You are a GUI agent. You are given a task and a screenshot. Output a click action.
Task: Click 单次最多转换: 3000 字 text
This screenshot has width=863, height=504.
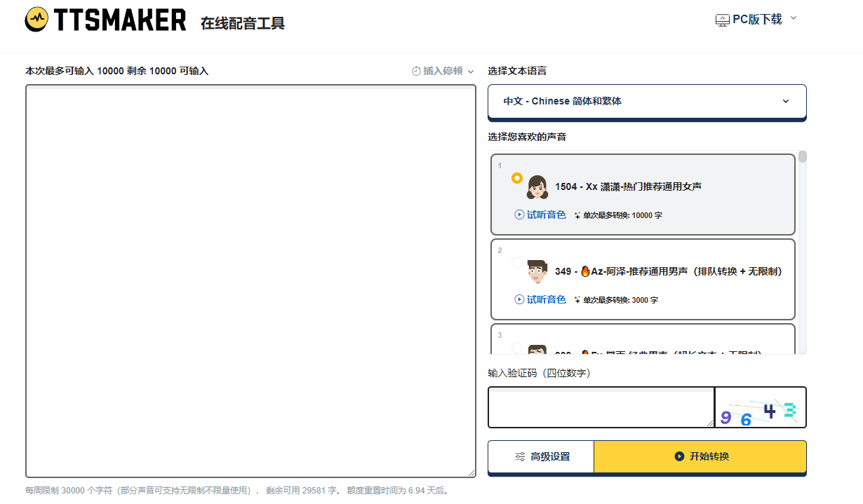click(620, 300)
